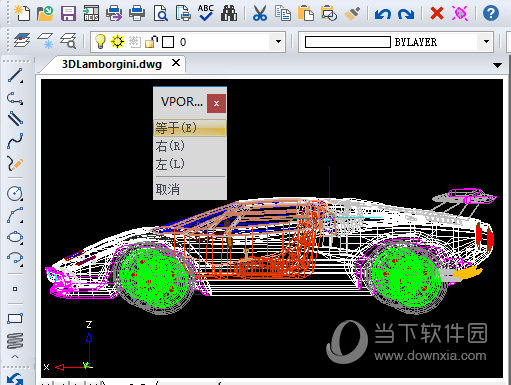The width and height of the screenshot is (511, 385).
Task: Click the layer 0 color square swatch
Action: click(168, 42)
